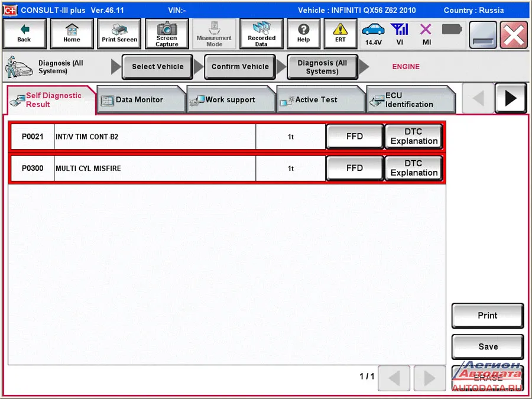532x399 pixels.
Task: Open FFD for P0300
Action: (x=355, y=168)
